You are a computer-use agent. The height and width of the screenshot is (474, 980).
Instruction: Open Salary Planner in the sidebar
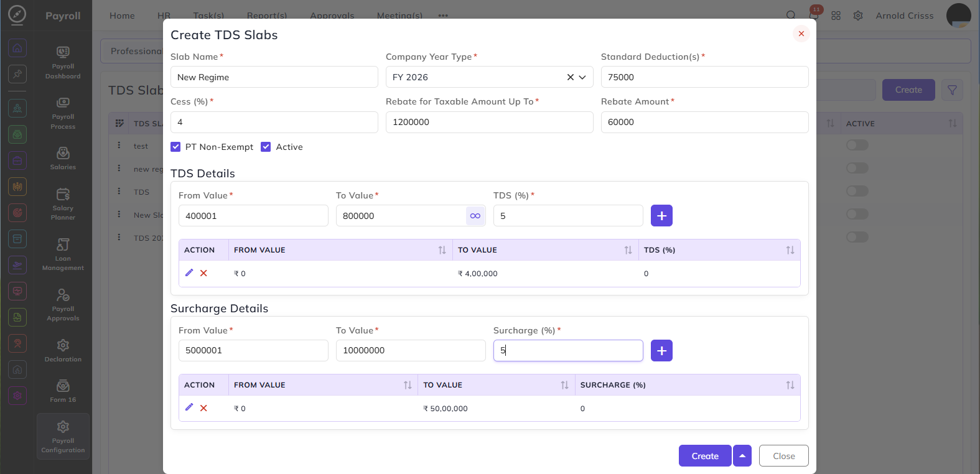(63, 204)
